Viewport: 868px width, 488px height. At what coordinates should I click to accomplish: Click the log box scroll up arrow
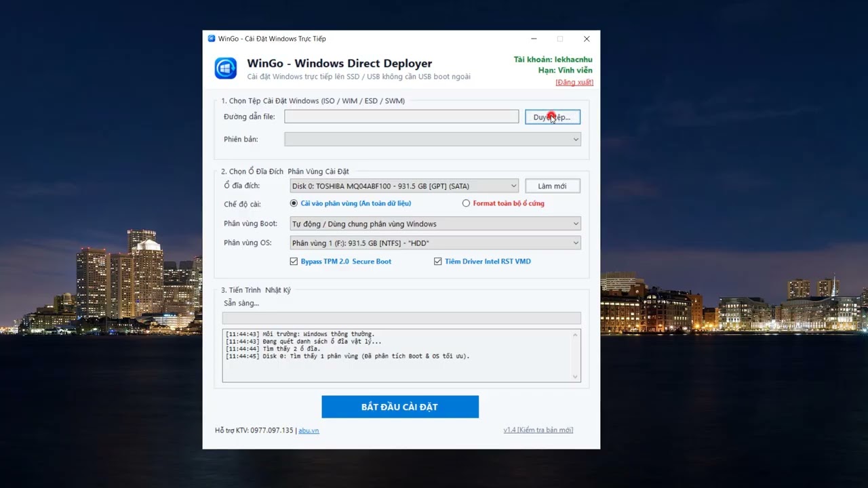pyautogui.click(x=576, y=334)
